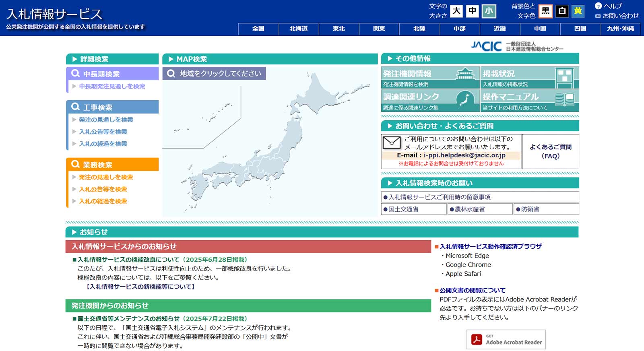Click the MAP検索 magnifier icon
This screenshot has height=351, width=644.
point(171,74)
